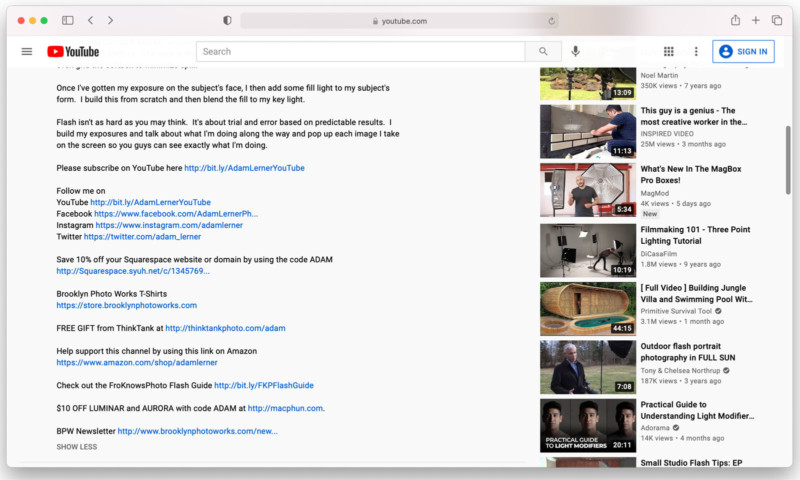The height and width of the screenshot is (480, 800).
Task: Reload the page from address bar
Action: 551,20
